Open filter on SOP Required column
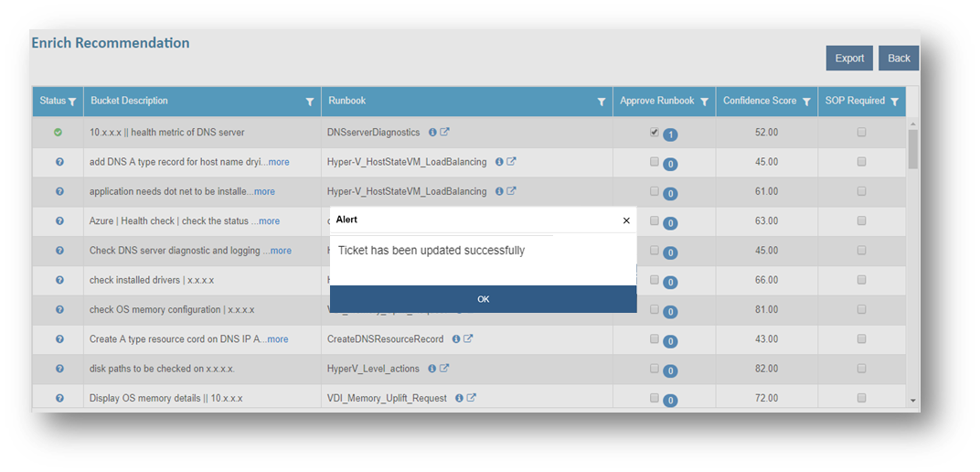The image size is (980, 472). coord(894,102)
